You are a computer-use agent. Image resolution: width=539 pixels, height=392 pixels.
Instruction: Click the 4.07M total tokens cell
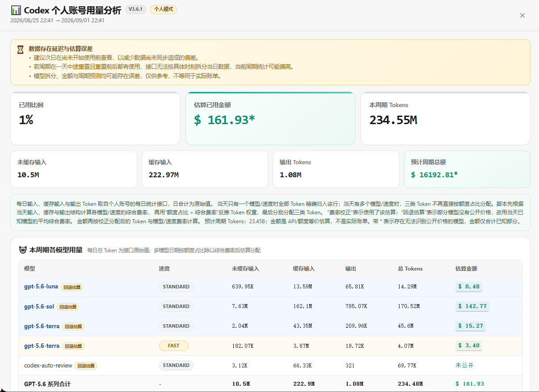[x=405, y=346]
